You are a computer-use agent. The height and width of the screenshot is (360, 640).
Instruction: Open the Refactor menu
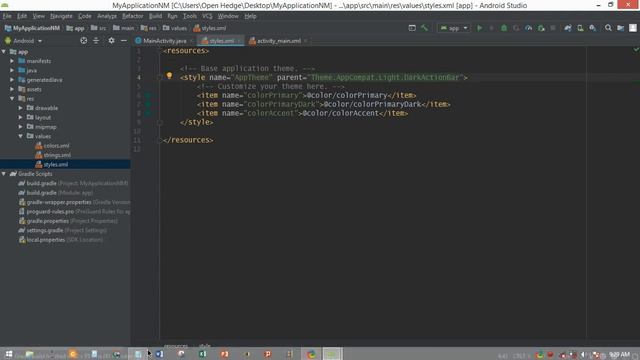coord(133,16)
